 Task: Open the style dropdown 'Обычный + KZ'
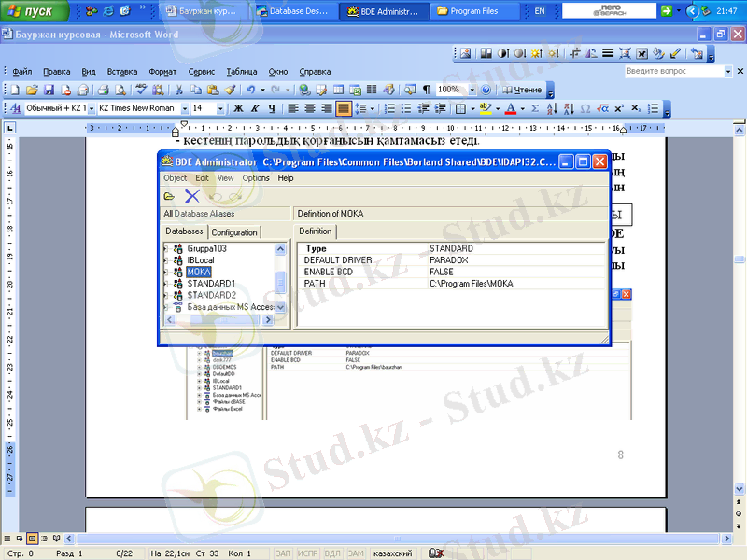point(91,108)
